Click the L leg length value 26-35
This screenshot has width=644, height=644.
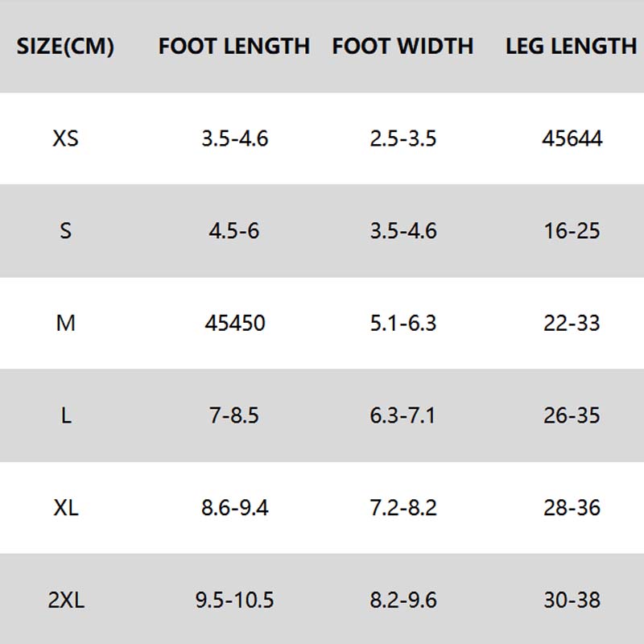click(572, 416)
